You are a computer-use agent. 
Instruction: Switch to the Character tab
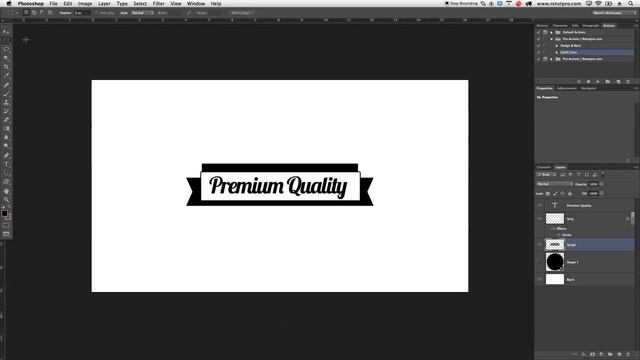click(560, 26)
